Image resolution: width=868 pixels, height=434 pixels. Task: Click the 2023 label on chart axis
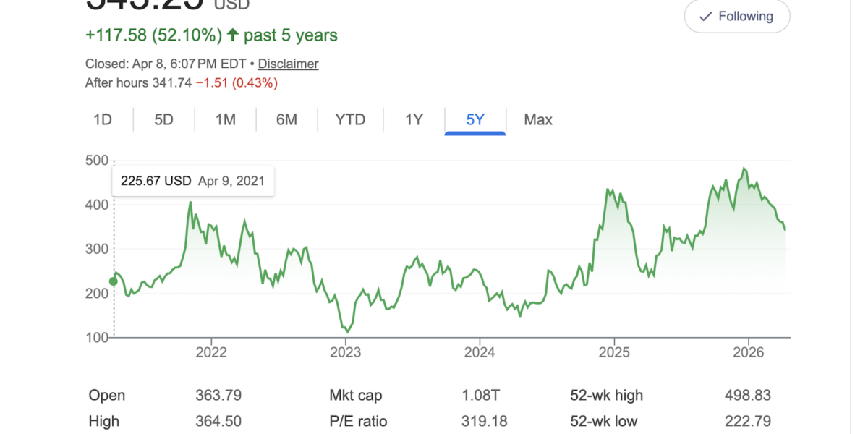(345, 353)
